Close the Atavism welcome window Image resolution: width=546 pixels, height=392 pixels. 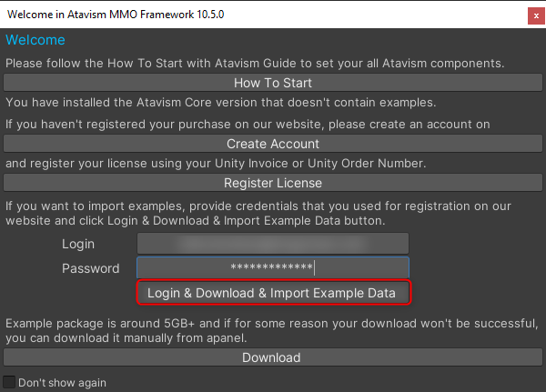pyautogui.click(x=534, y=15)
